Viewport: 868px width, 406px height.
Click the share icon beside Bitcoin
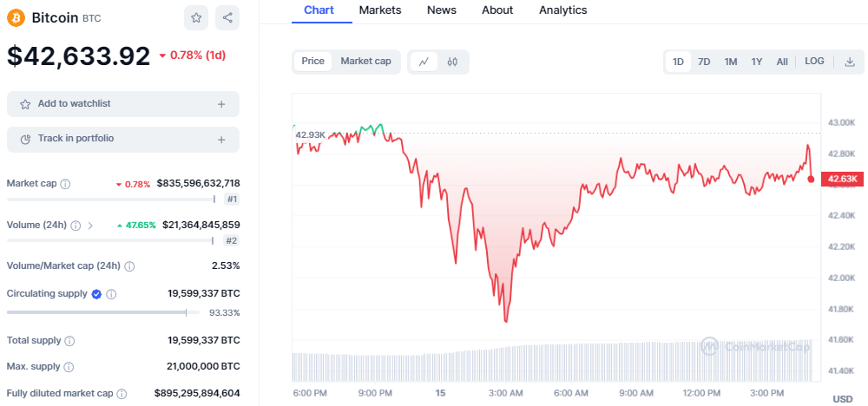click(x=227, y=17)
